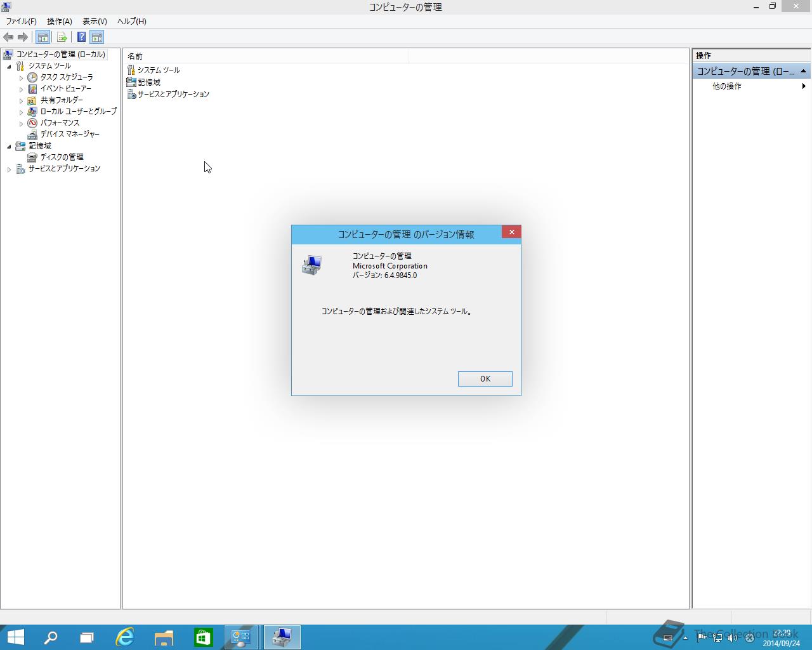
Task: Open Help with the question mark icon
Action: pyautogui.click(x=81, y=37)
